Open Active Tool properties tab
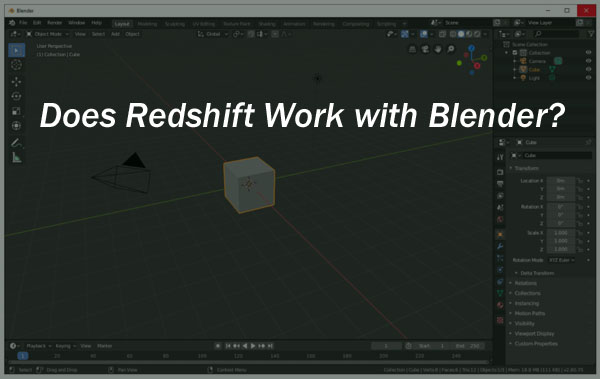The width and height of the screenshot is (600, 379). pyautogui.click(x=500, y=157)
